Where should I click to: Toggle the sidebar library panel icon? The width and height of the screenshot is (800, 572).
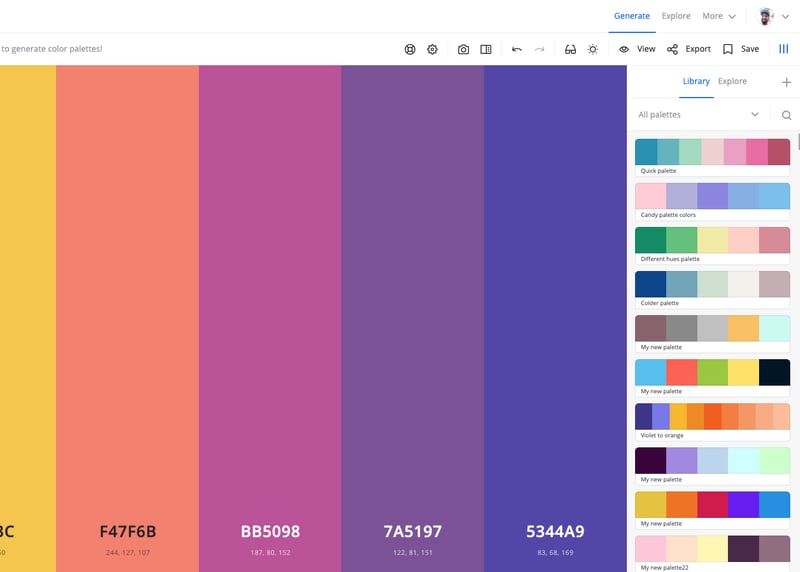[784, 49]
